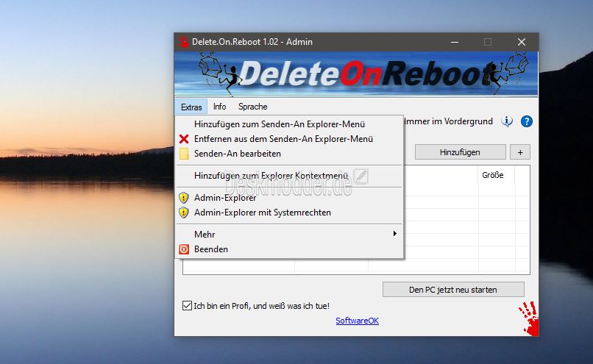Click the Delete.On.Reboot title bar app icon
The height and width of the screenshot is (364, 593).
pyautogui.click(x=183, y=42)
